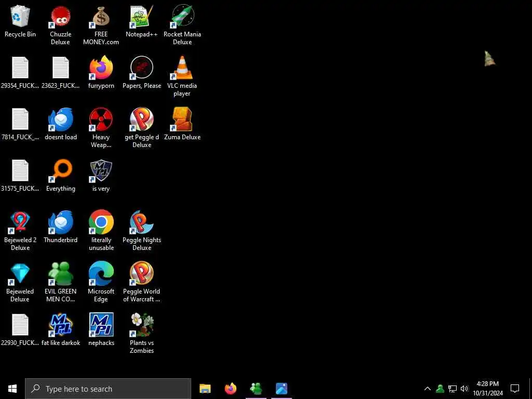Switch to the Photos app on taskbar
The width and height of the screenshot is (532, 399).
point(281,389)
